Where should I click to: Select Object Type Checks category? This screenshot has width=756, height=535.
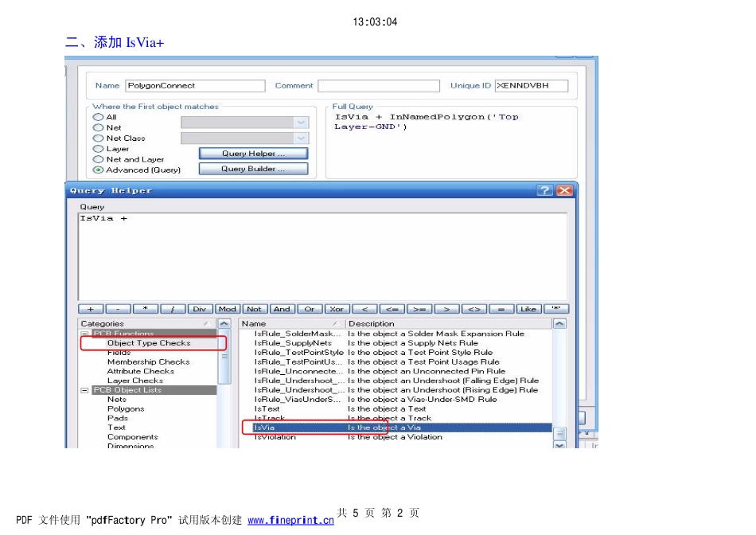pyautogui.click(x=149, y=343)
